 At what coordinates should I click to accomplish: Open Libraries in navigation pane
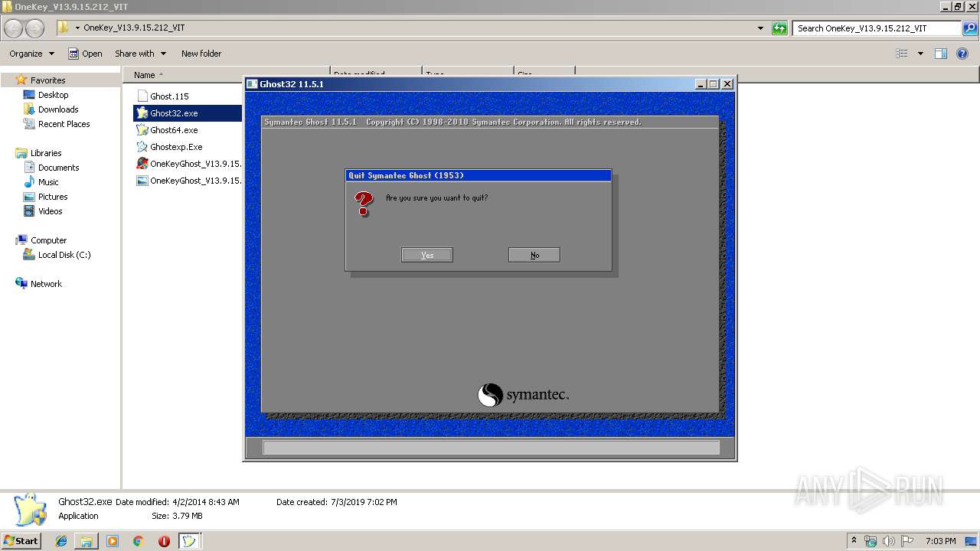[46, 153]
